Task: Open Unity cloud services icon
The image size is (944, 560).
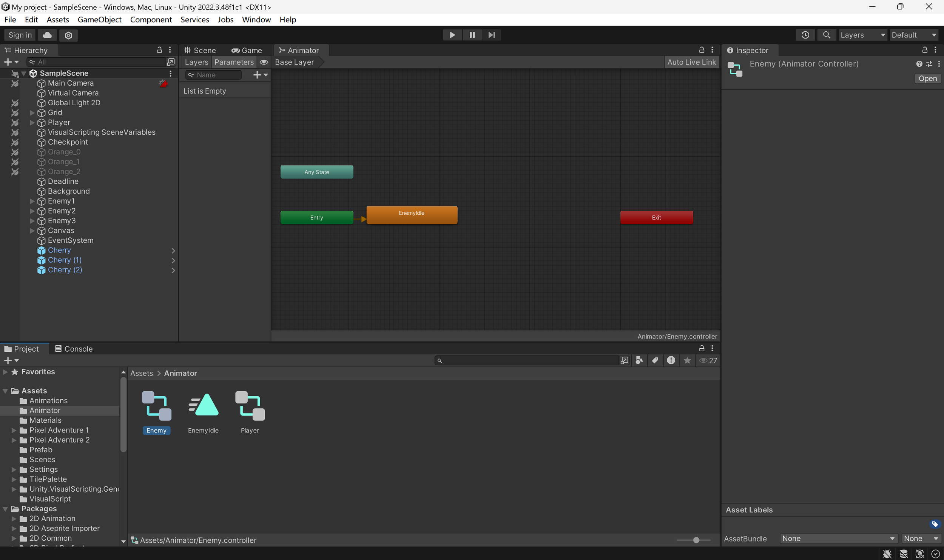Action: point(47,35)
